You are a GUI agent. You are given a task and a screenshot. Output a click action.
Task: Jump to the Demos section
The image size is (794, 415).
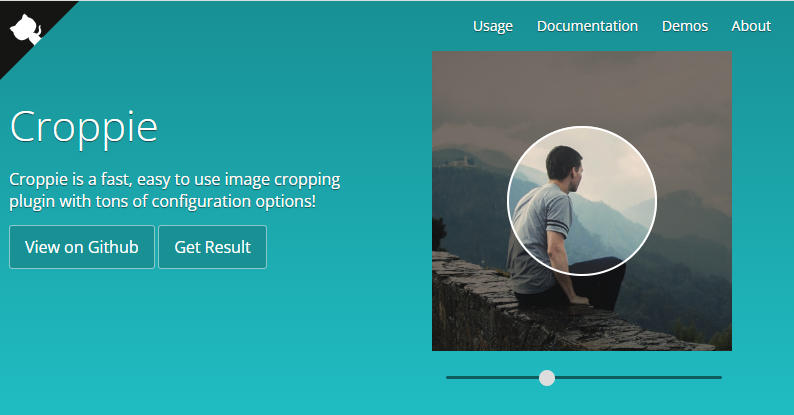point(685,26)
